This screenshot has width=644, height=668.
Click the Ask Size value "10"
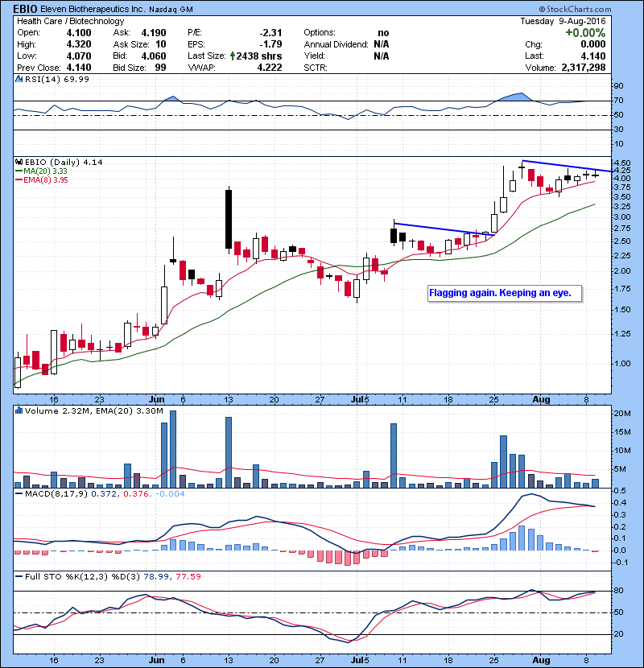pyautogui.click(x=161, y=44)
